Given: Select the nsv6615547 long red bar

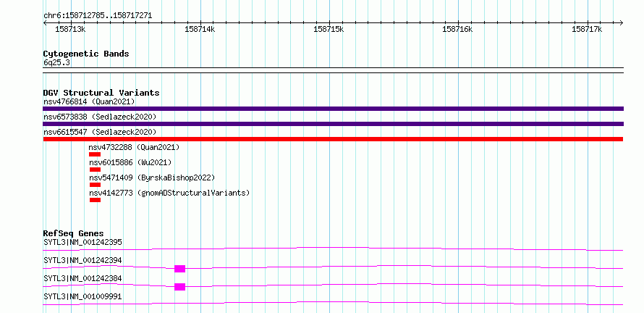Looking at the screenshot, I should tap(333, 139).
